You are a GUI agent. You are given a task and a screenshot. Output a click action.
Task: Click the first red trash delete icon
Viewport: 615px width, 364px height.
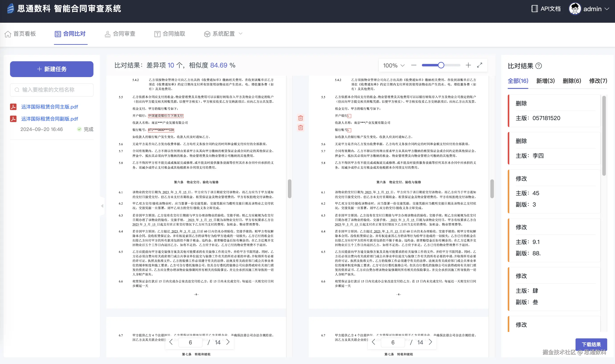click(301, 118)
